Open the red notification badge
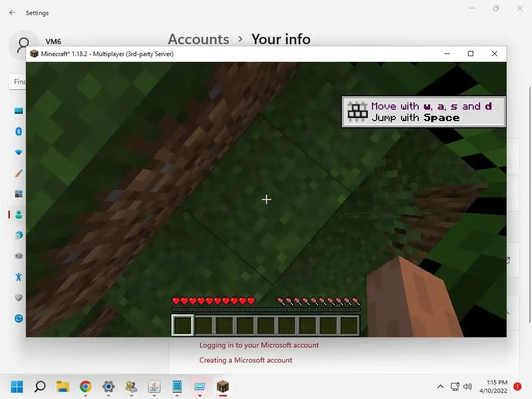Image resolution: width=532 pixels, height=399 pixels. point(517,387)
